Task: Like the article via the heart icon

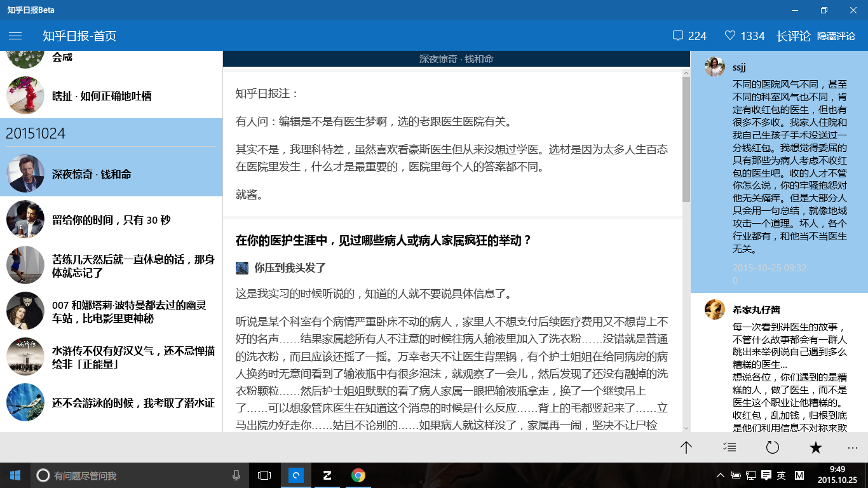Action: pos(730,36)
